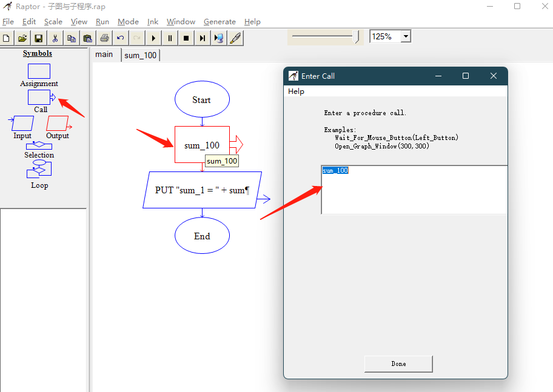Open the Run menu
The height and width of the screenshot is (392, 553).
pos(102,22)
